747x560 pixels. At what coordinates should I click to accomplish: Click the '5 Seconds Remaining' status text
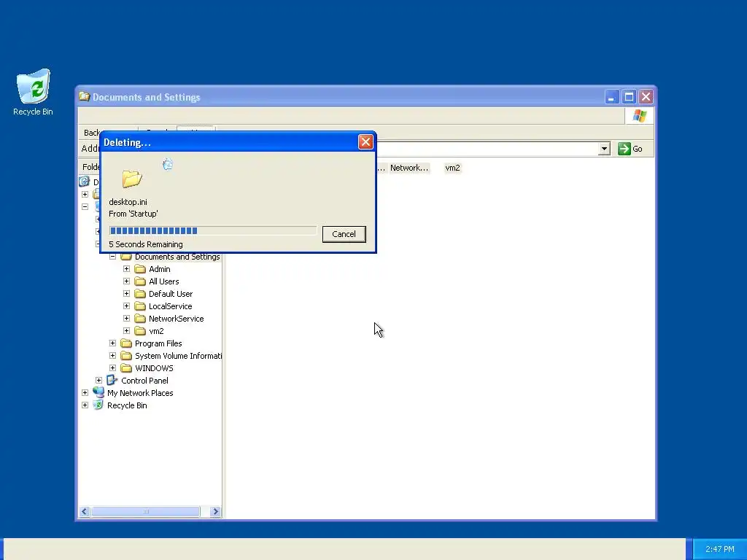coord(146,244)
